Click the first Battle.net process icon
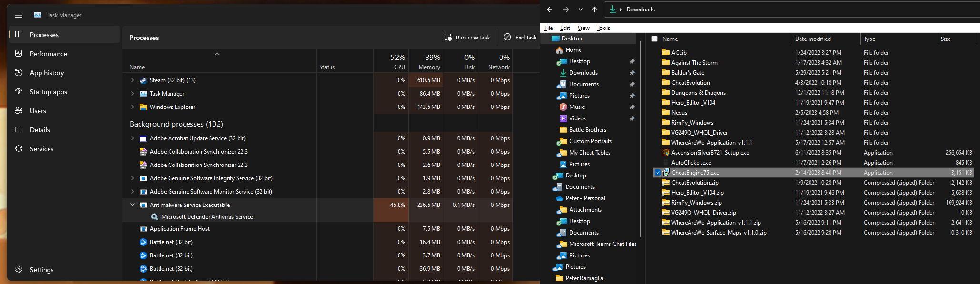This screenshot has height=284, width=980. (143, 242)
